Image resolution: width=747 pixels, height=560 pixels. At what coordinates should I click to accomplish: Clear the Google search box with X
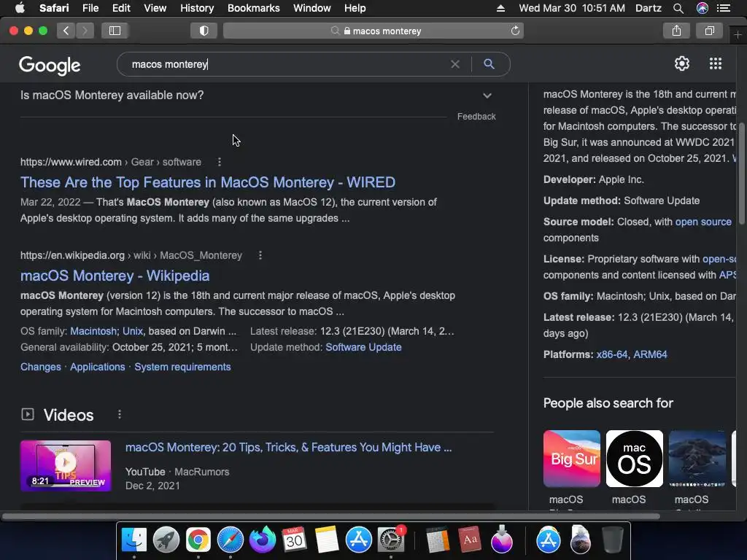[x=455, y=64]
